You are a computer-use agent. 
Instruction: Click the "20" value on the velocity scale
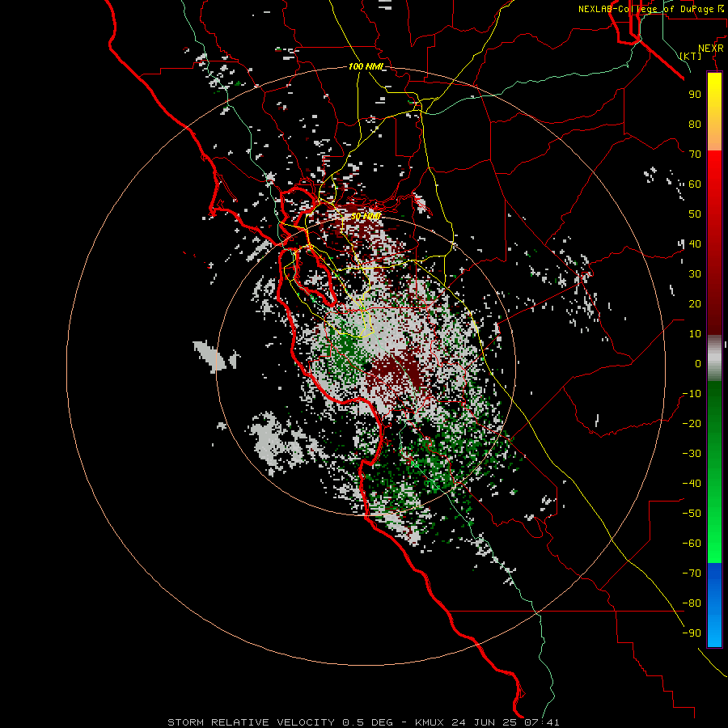(695, 304)
